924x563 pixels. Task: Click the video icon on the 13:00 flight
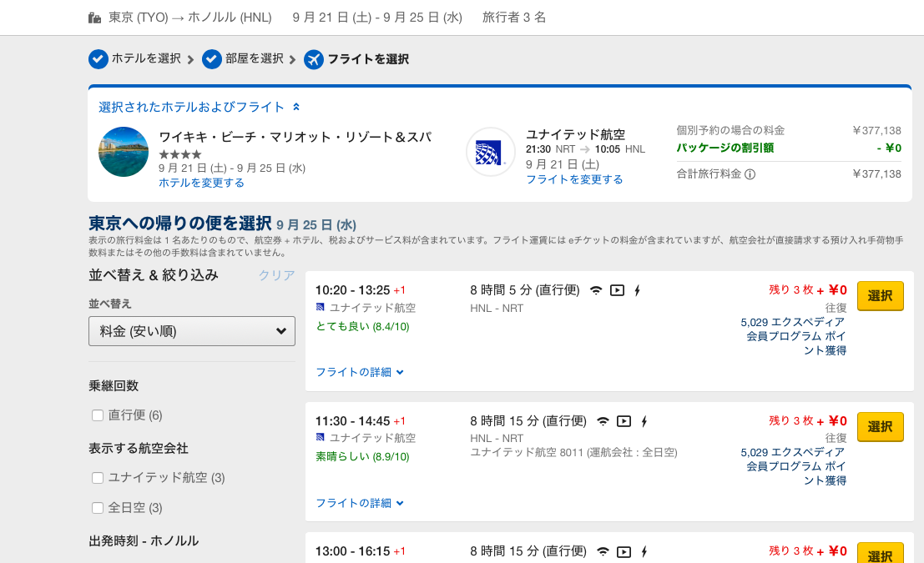[624, 552]
